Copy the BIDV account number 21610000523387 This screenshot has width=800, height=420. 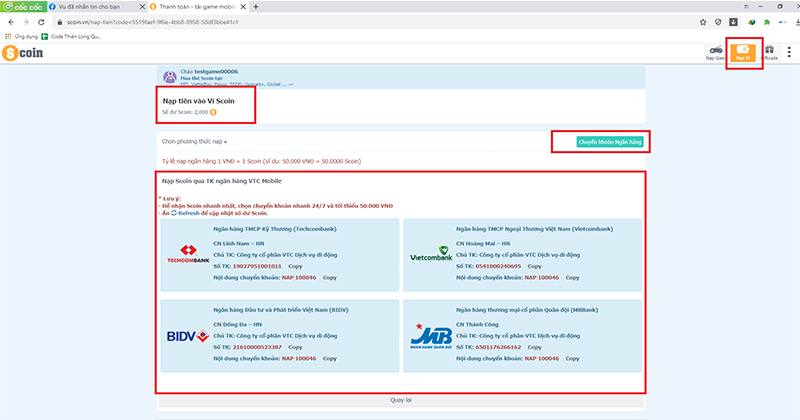[x=295, y=347]
